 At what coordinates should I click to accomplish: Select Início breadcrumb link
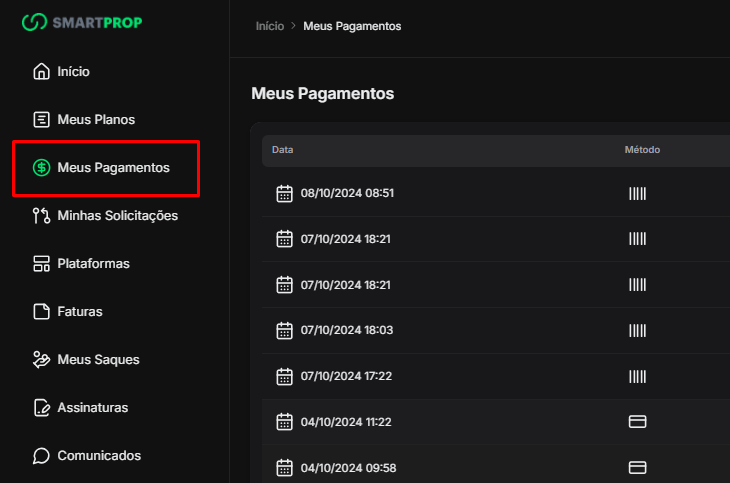(x=269, y=26)
